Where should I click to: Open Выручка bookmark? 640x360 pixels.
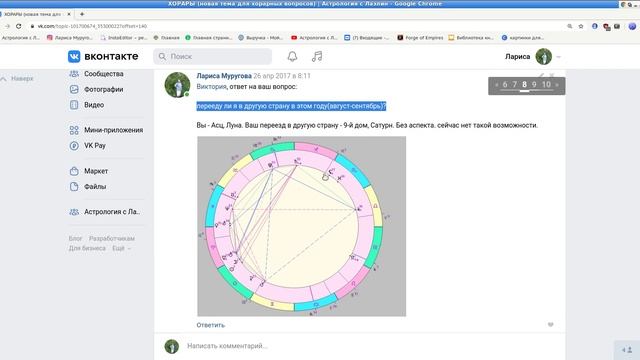click(260, 38)
